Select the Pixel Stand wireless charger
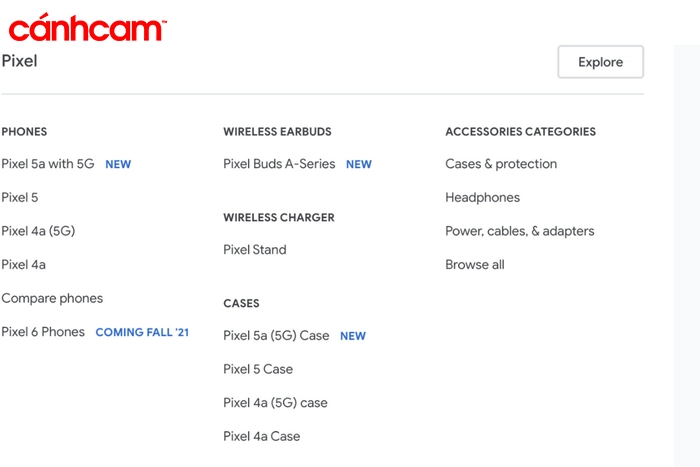 [x=255, y=250]
